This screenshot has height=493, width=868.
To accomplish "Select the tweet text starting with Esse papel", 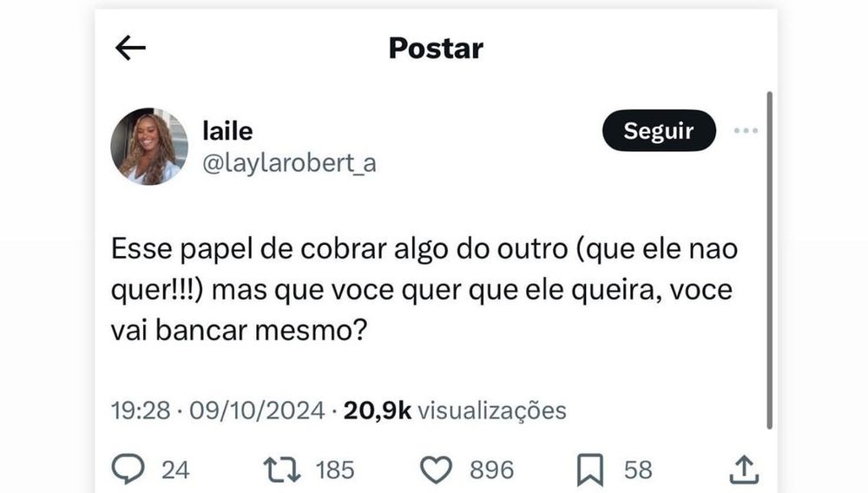I will click(x=424, y=289).
